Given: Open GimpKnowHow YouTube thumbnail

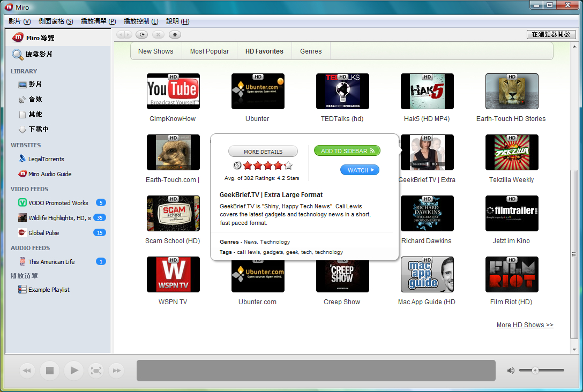Looking at the screenshot, I should [173, 92].
